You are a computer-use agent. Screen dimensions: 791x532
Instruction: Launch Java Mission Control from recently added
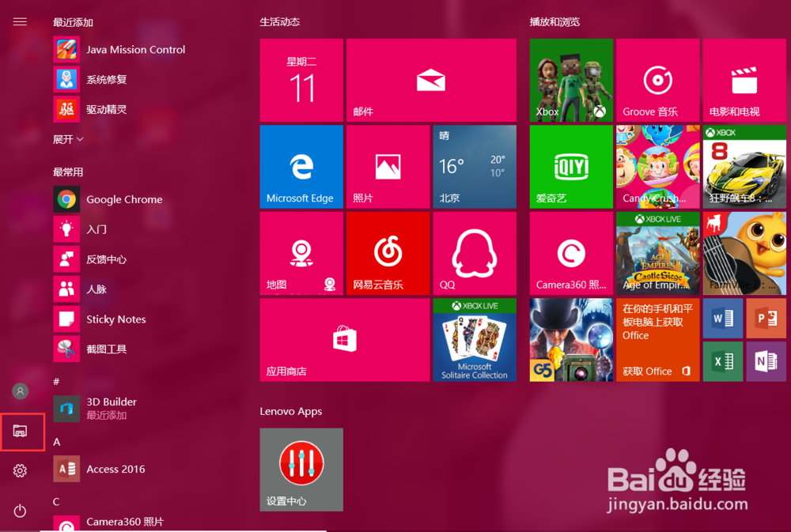click(x=119, y=50)
